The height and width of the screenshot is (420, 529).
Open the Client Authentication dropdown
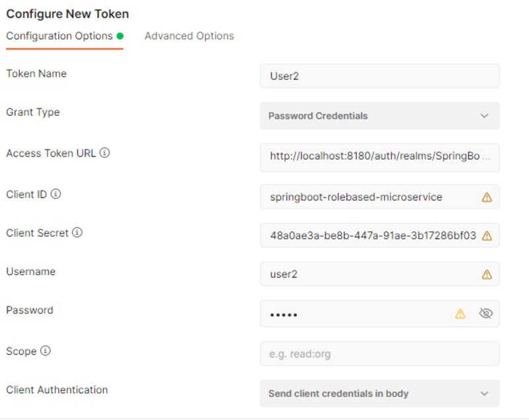[379, 394]
